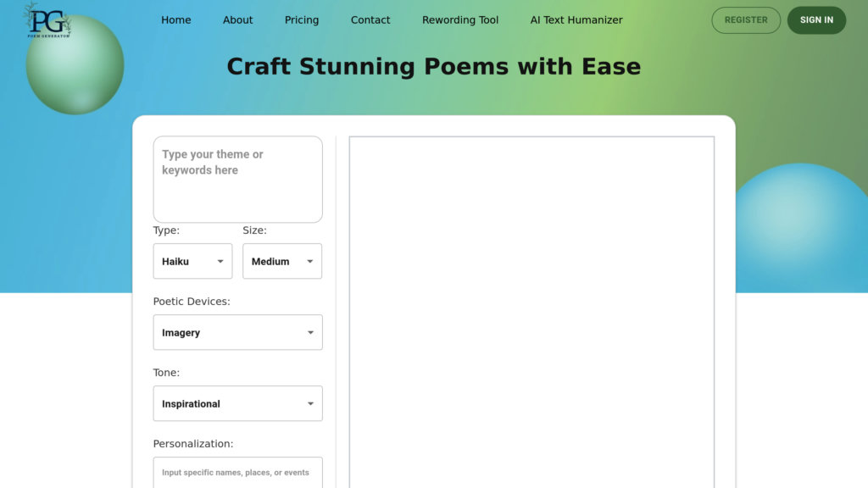Go to the About page
This screenshot has width=868, height=488.
(x=238, y=20)
